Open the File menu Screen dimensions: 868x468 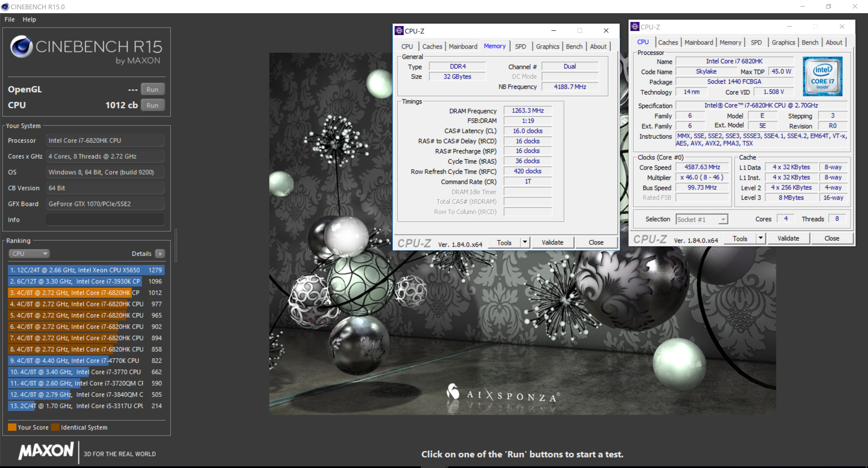pos(10,19)
